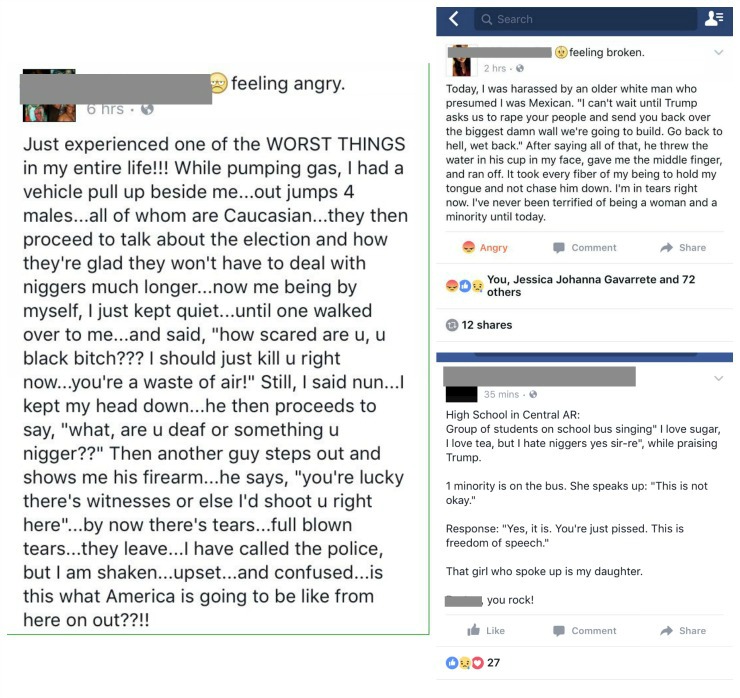Open the friend requests icon in the header
Viewport: 740px width, 698px height.
(x=714, y=19)
